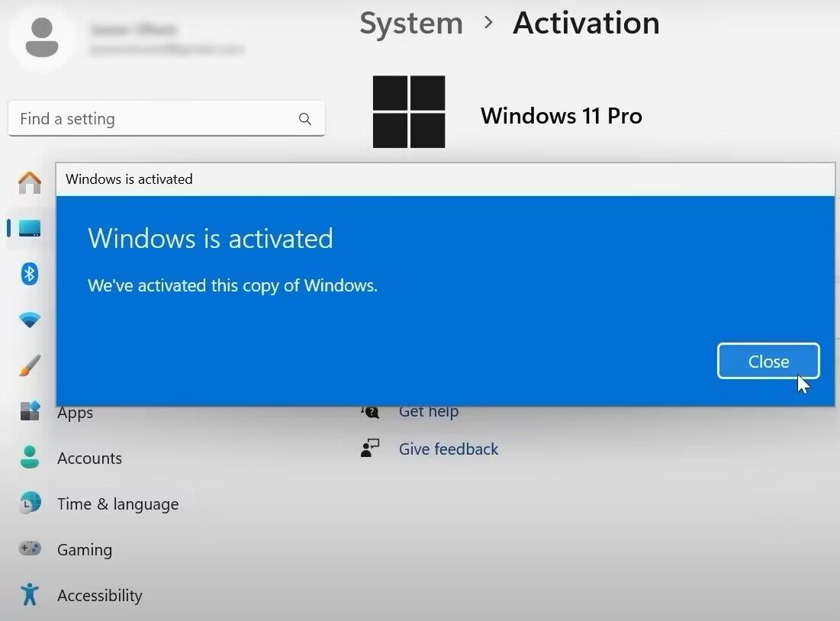Select Time & language in the sidebar menu
This screenshot has width=840, height=621.
tap(117, 504)
